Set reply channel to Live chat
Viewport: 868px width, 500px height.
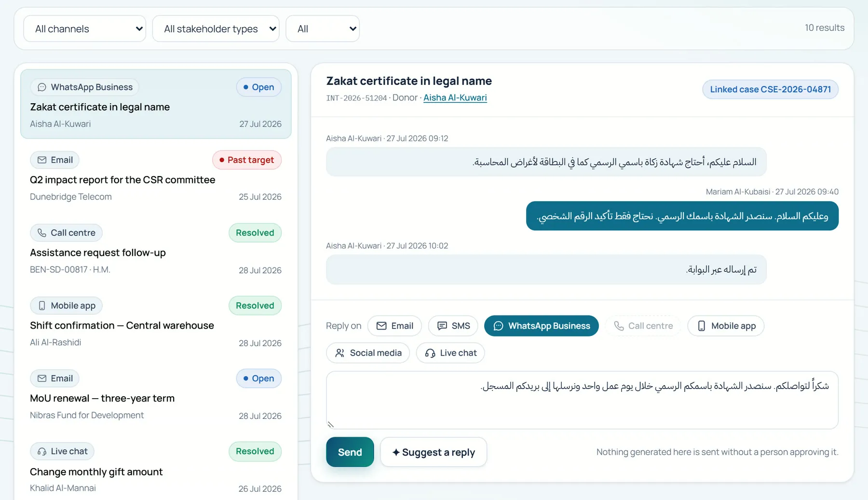[450, 353]
